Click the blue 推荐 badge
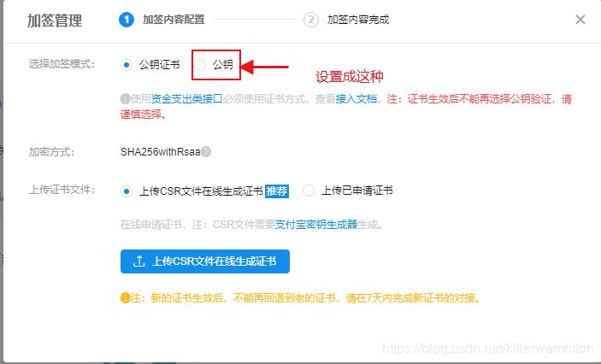 pyautogui.click(x=277, y=191)
